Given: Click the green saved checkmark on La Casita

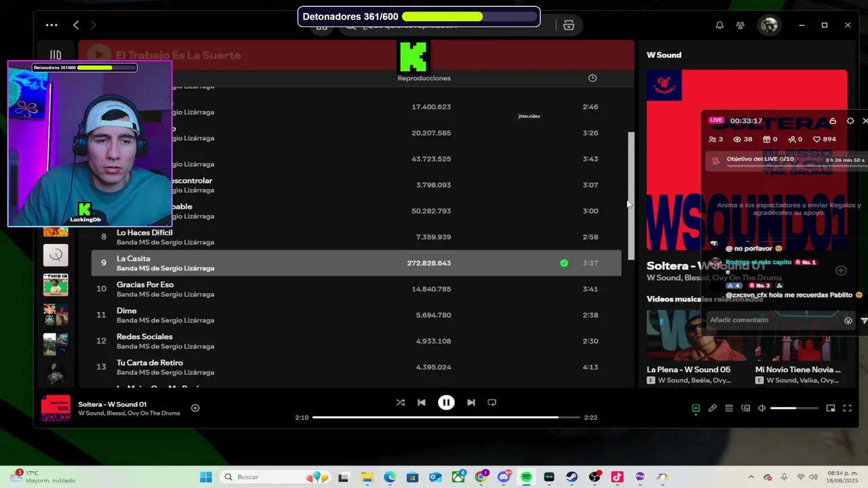Looking at the screenshot, I should pos(564,263).
